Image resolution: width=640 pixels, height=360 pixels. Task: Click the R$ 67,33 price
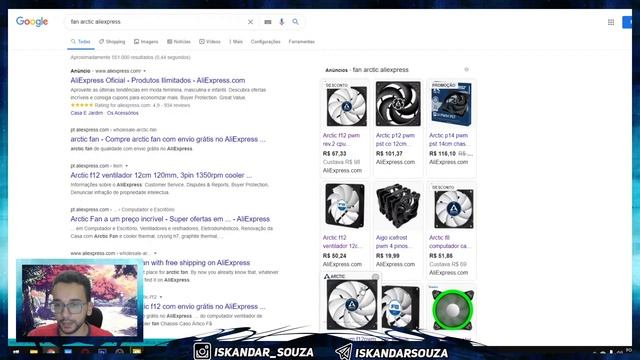point(334,154)
